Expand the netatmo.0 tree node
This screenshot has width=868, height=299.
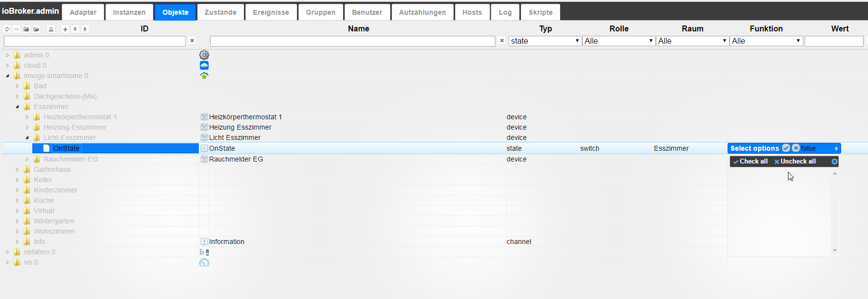(7, 252)
